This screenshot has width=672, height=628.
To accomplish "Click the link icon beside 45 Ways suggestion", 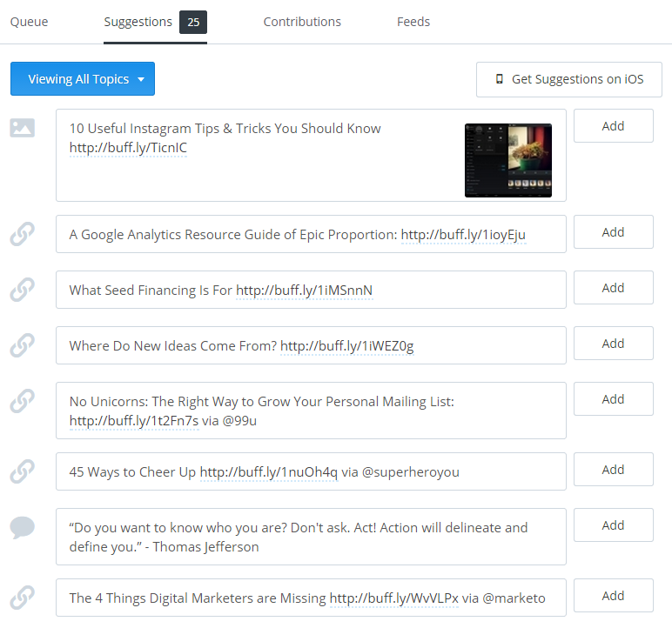I will coord(23,471).
